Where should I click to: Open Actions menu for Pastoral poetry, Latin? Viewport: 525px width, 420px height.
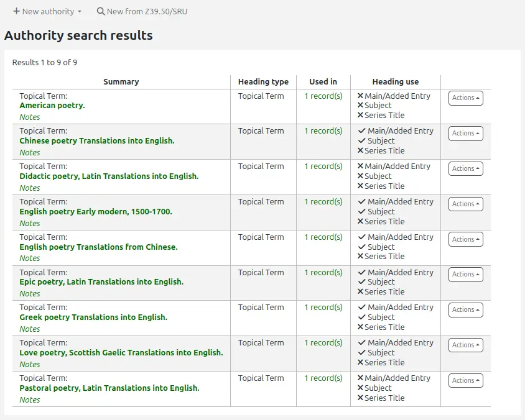pyautogui.click(x=466, y=381)
